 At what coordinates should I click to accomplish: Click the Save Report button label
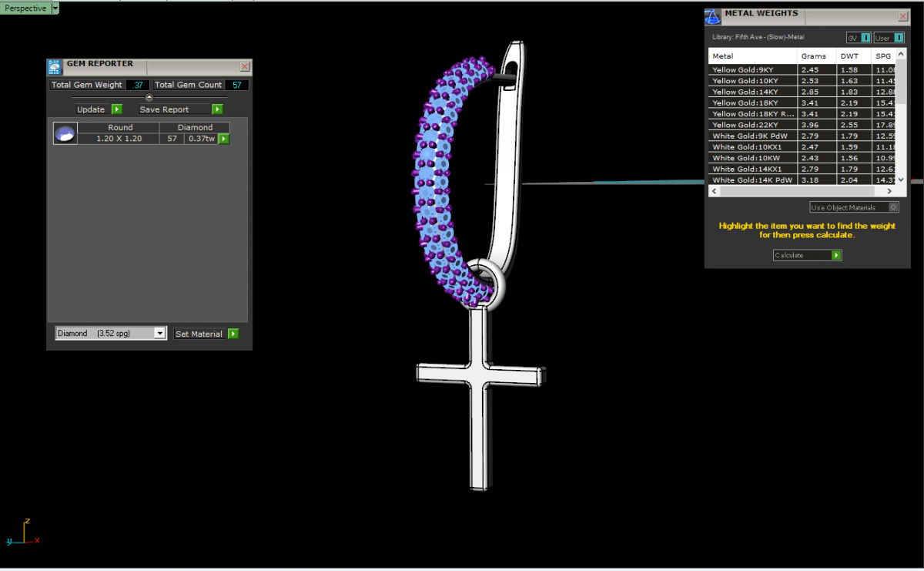point(164,109)
